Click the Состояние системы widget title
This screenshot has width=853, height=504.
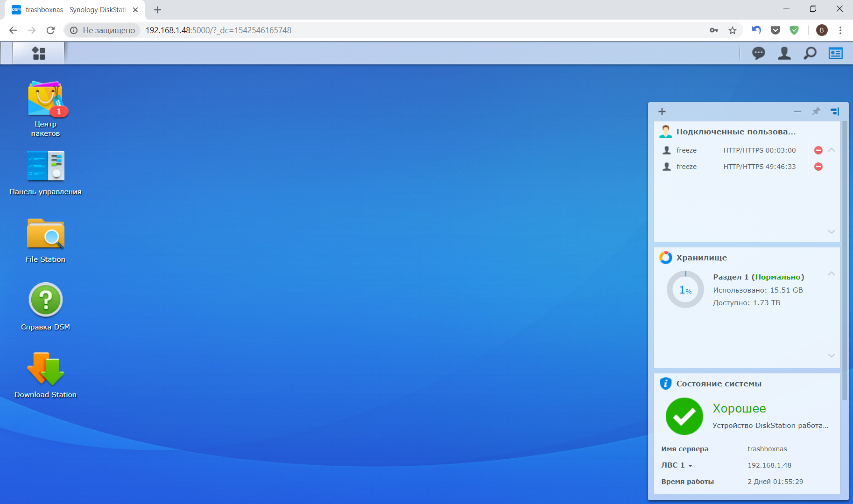pyautogui.click(x=719, y=384)
